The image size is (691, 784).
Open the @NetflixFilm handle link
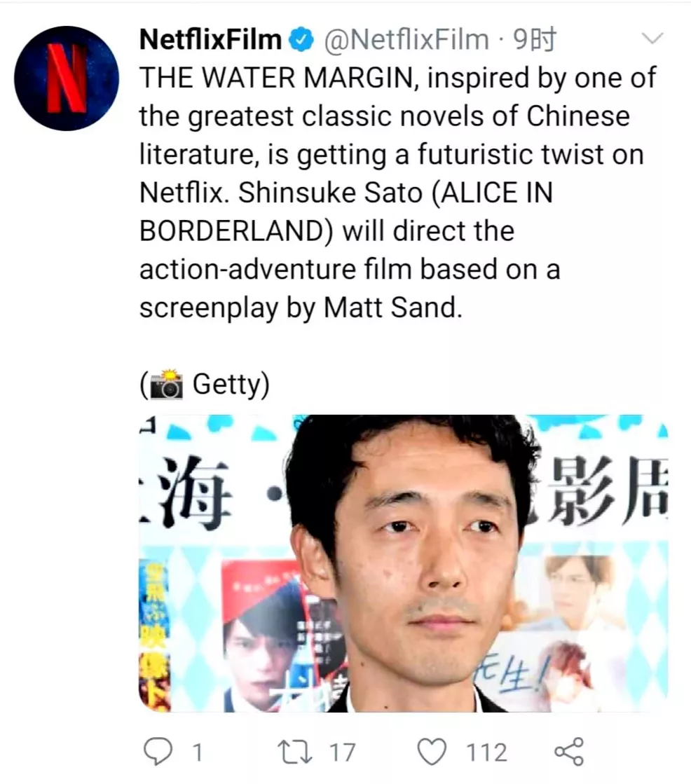click(406, 40)
